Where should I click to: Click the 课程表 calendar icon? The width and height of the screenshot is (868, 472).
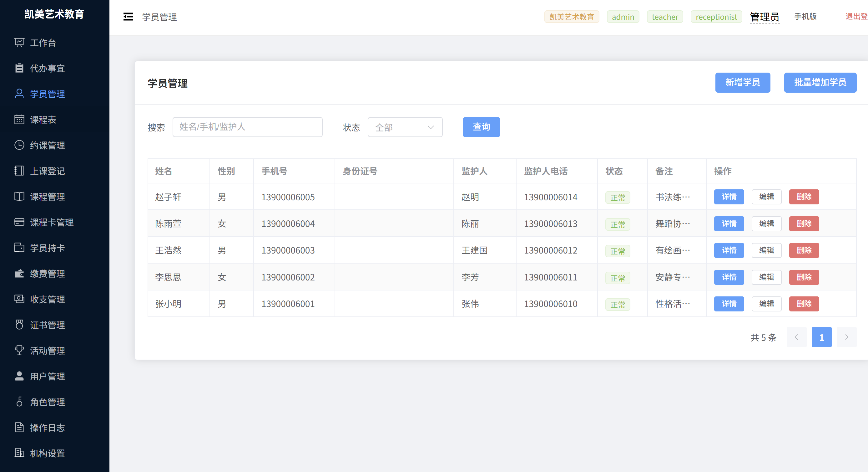(19, 120)
